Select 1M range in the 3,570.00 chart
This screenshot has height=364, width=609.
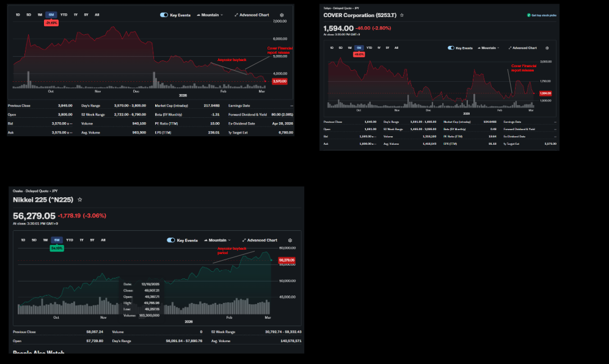[x=40, y=15]
